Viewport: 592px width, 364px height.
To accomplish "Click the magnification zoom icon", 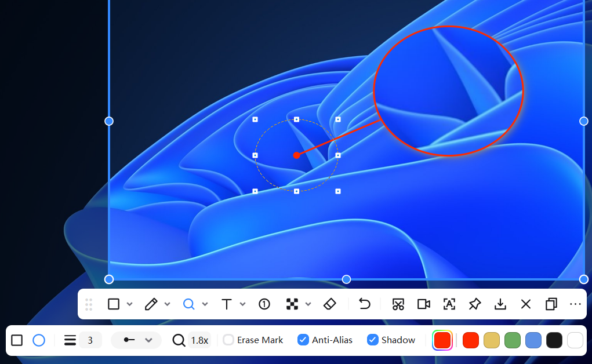I will (179, 340).
